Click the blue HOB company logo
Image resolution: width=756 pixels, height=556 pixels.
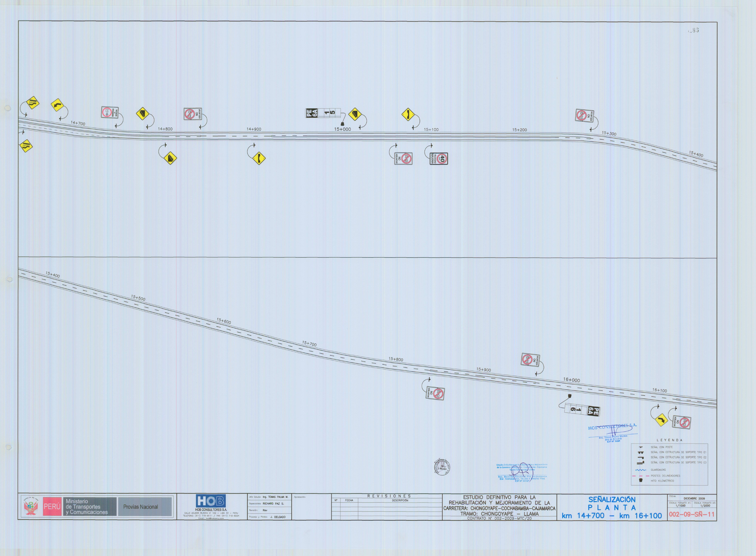[x=211, y=501]
